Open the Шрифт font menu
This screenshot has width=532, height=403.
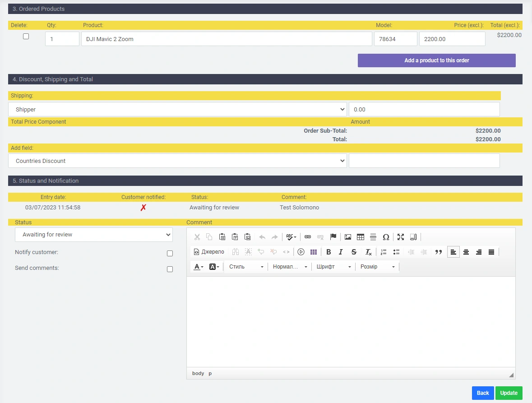tap(333, 267)
